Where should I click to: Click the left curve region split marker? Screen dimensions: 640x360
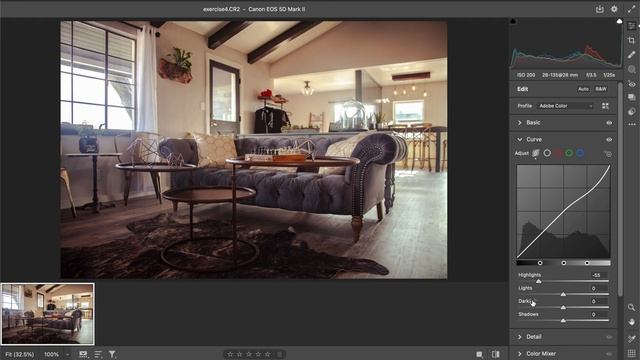(x=540, y=263)
